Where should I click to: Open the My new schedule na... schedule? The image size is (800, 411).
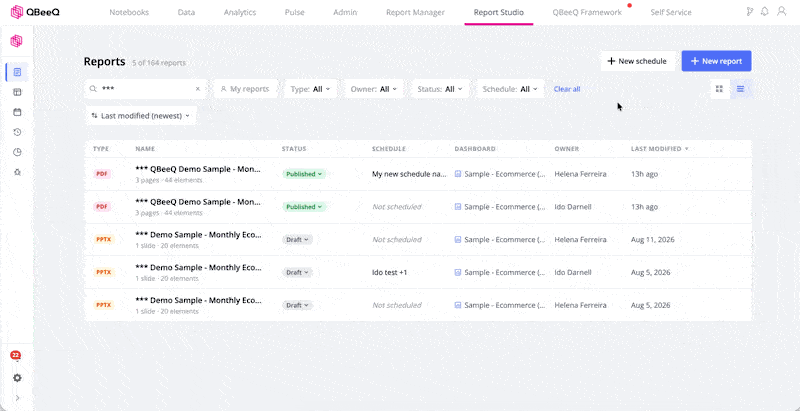[409, 174]
